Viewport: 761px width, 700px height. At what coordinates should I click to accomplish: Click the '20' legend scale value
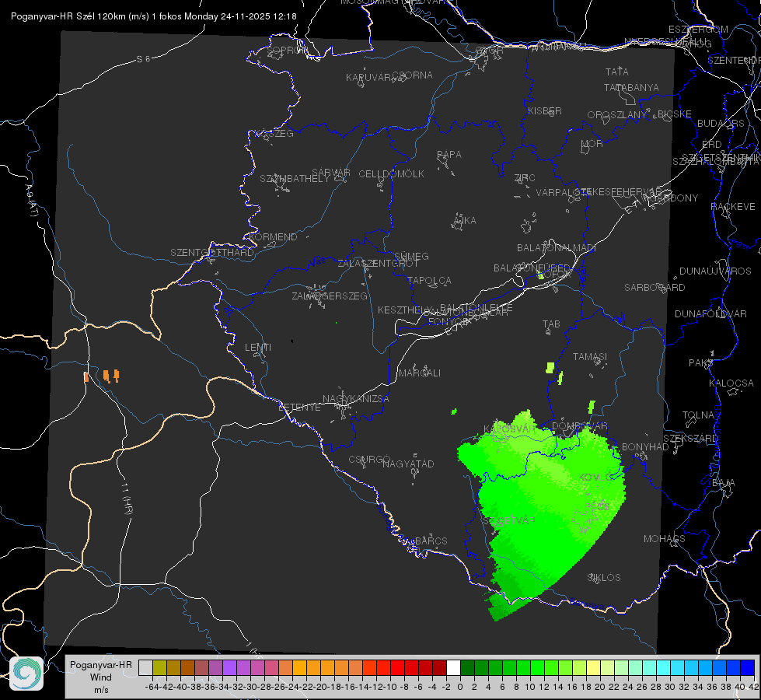(600, 687)
